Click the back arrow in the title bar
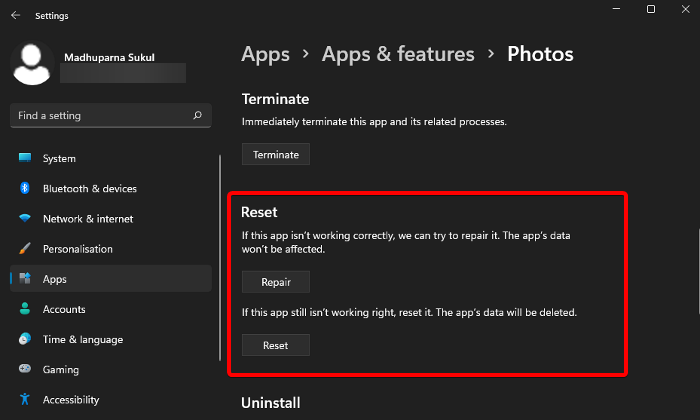 [15, 15]
